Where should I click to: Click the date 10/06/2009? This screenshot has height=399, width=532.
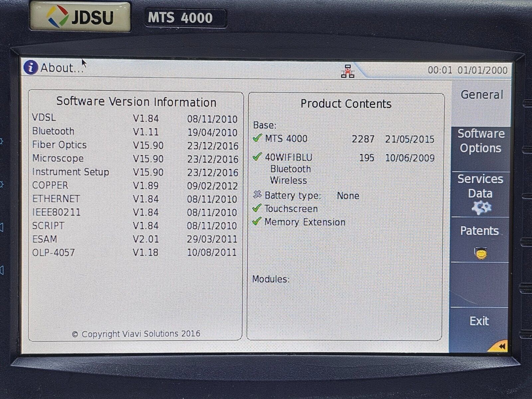pyautogui.click(x=410, y=158)
